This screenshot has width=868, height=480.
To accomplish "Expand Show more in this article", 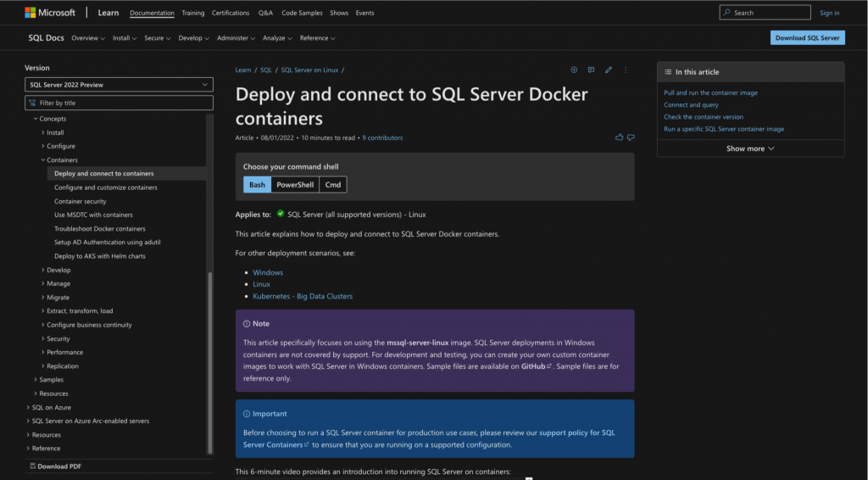I will (x=750, y=148).
